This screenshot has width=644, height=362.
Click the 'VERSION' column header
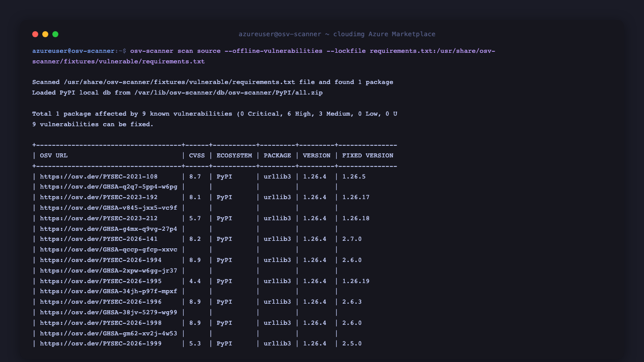tap(316, 155)
